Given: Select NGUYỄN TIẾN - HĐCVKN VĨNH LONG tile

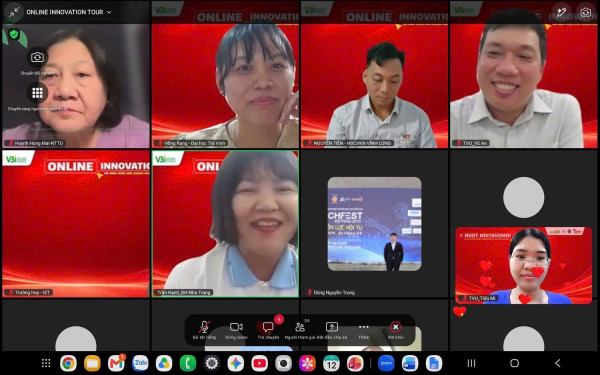Looking at the screenshot, I should pos(374,74).
